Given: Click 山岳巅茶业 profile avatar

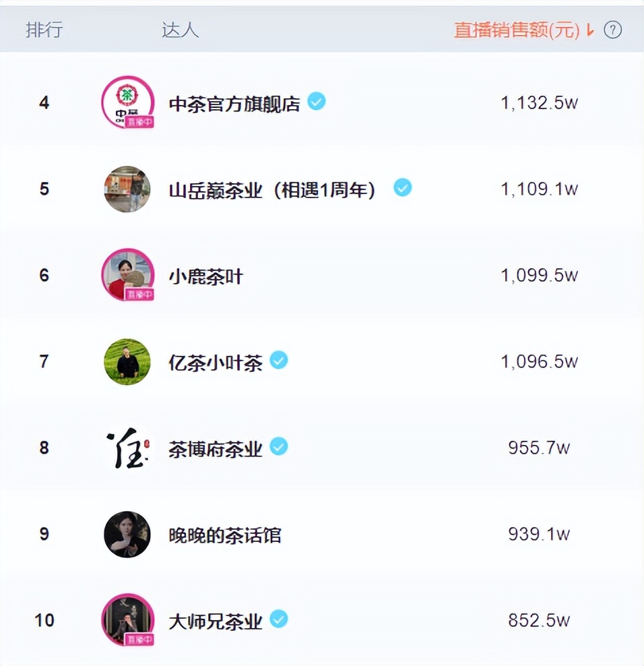Looking at the screenshot, I should 127,189.
